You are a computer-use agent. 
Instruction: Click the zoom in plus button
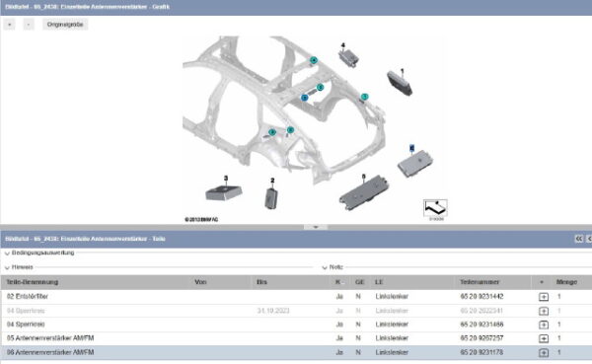tap(10, 25)
